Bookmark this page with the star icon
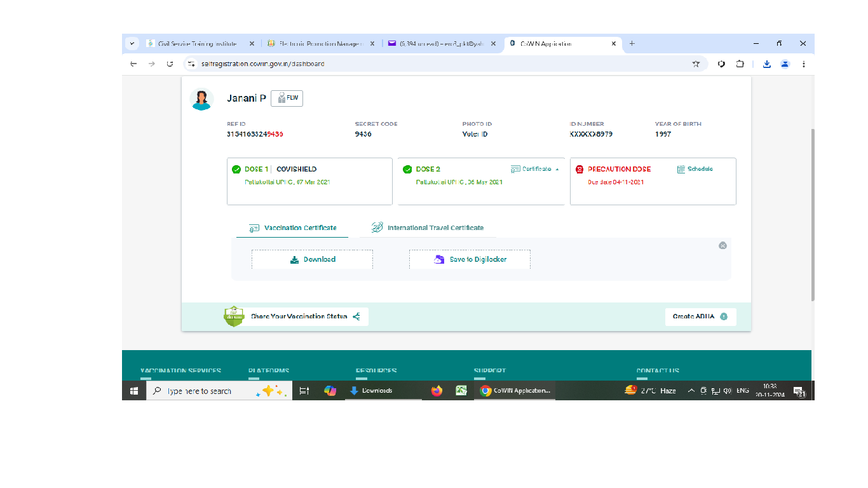The height and width of the screenshot is (488, 868). click(x=696, y=64)
